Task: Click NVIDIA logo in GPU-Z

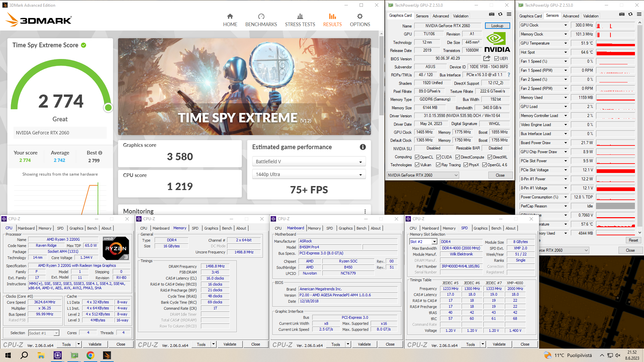Action: coord(497,43)
